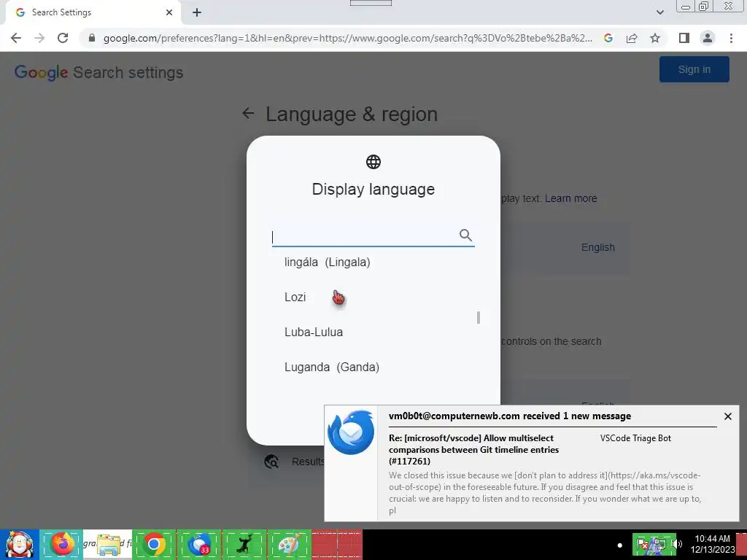
Task: Click the magnifier icon in language search
Action: pos(465,236)
